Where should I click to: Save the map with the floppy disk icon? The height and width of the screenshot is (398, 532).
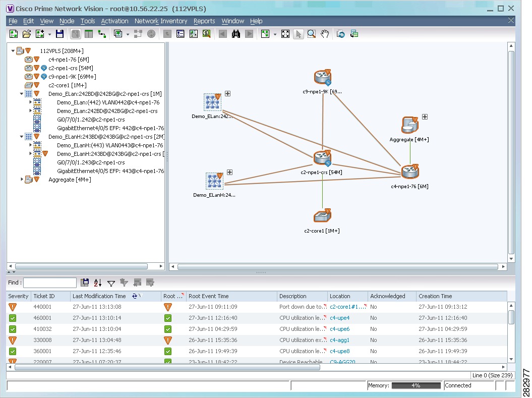tap(60, 34)
